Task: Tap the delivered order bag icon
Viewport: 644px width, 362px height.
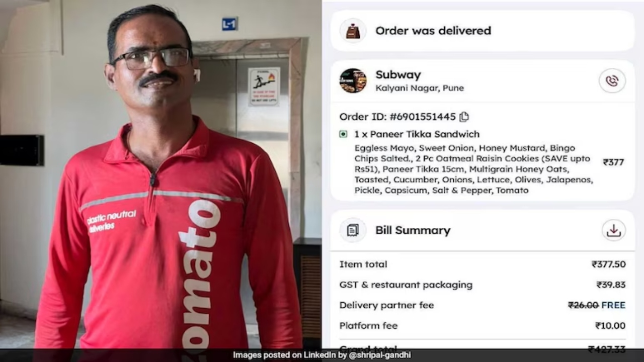Action: [x=353, y=31]
